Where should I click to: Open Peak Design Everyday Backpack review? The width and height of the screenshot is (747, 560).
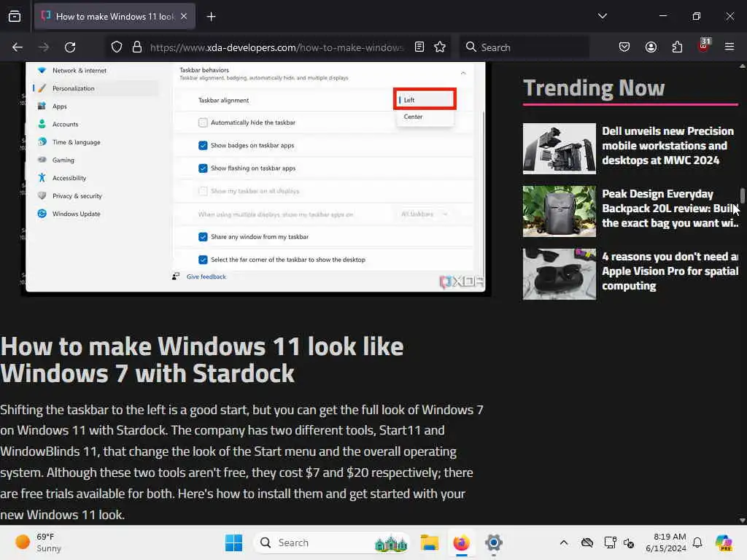(x=670, y=209)
